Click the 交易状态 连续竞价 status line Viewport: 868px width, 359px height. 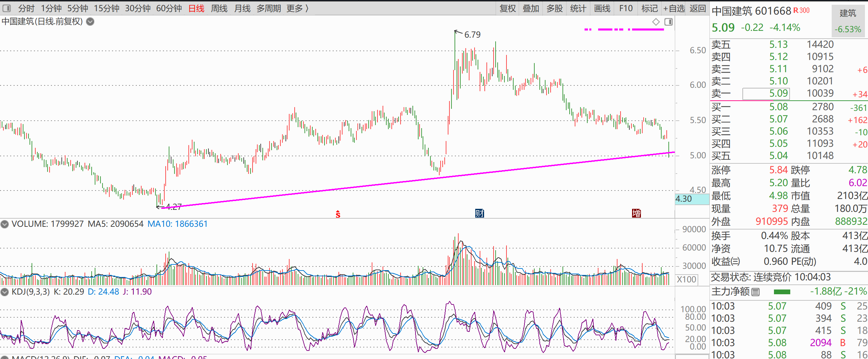click(771, 277)
